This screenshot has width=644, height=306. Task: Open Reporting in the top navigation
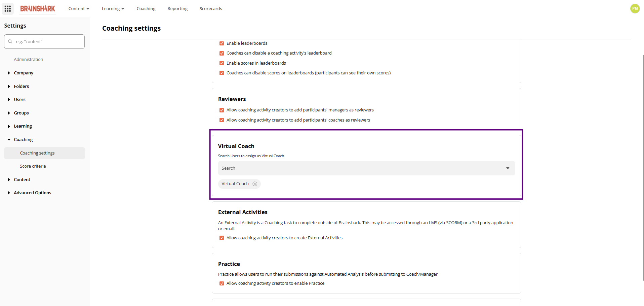[177, 8]
